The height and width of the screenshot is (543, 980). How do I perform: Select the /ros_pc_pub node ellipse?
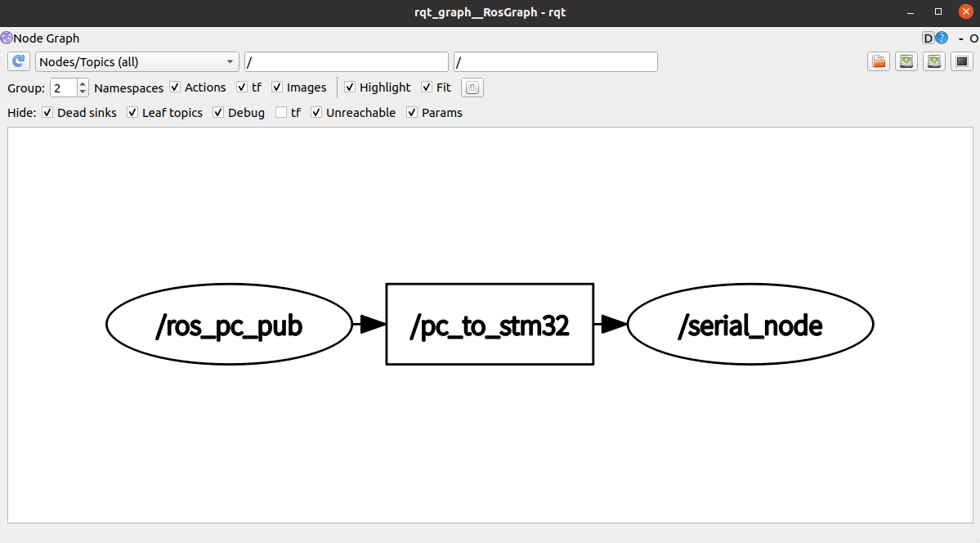[x=229, y=325]
